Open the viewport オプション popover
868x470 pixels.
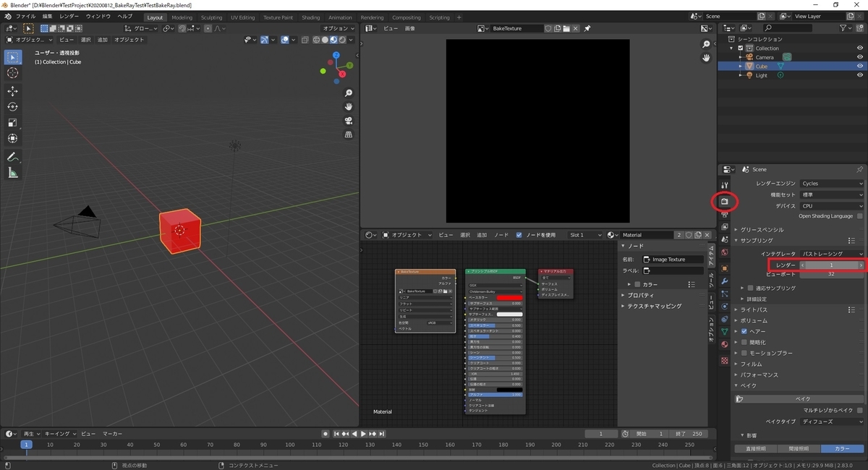[339, 28]
